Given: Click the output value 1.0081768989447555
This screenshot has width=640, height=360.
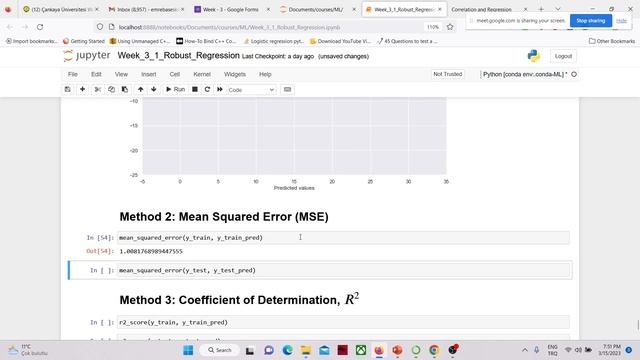Looking at the screenshot, I should [x=151, y=251].
